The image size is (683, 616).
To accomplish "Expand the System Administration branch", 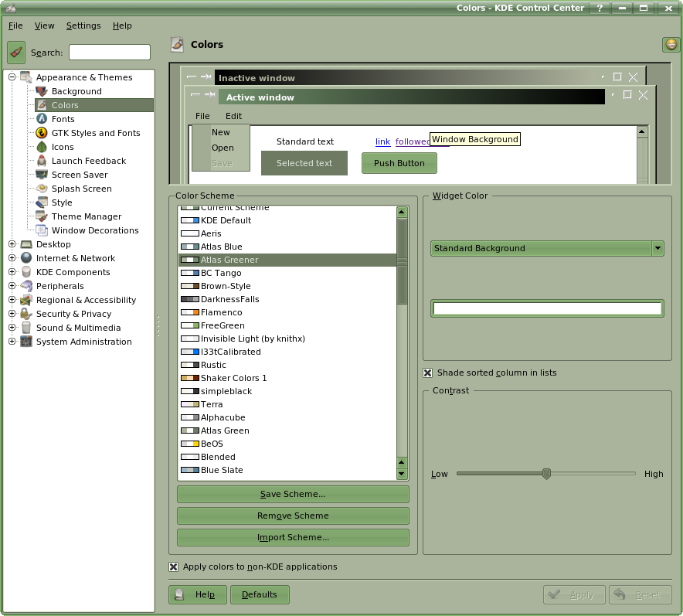I will pos(12,342).
